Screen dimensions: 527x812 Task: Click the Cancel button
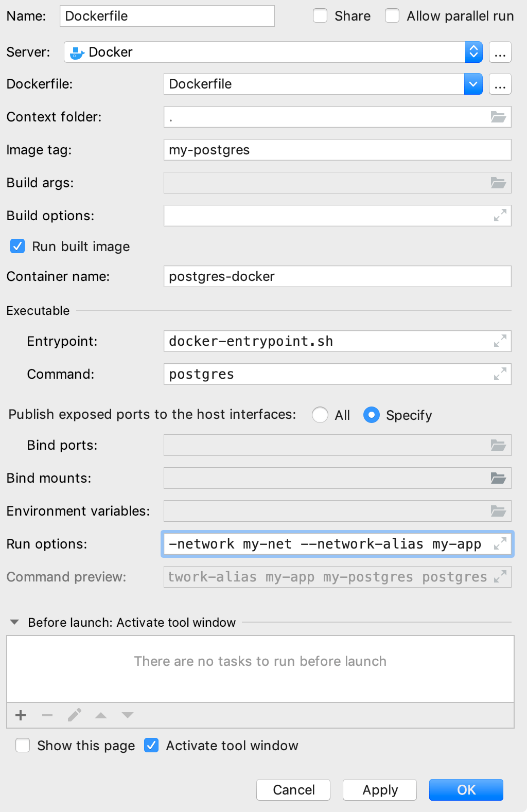tap(293, 790)
